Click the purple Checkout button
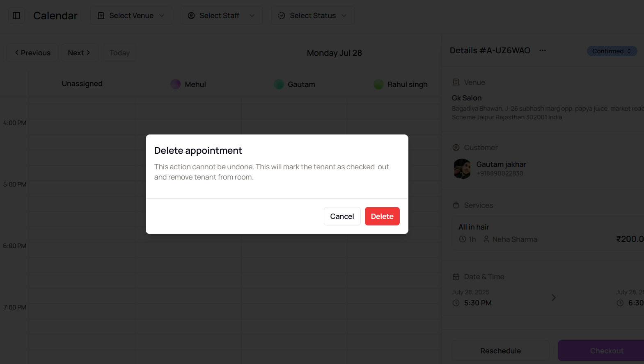 pyautogui.click(x=601, y=351)
